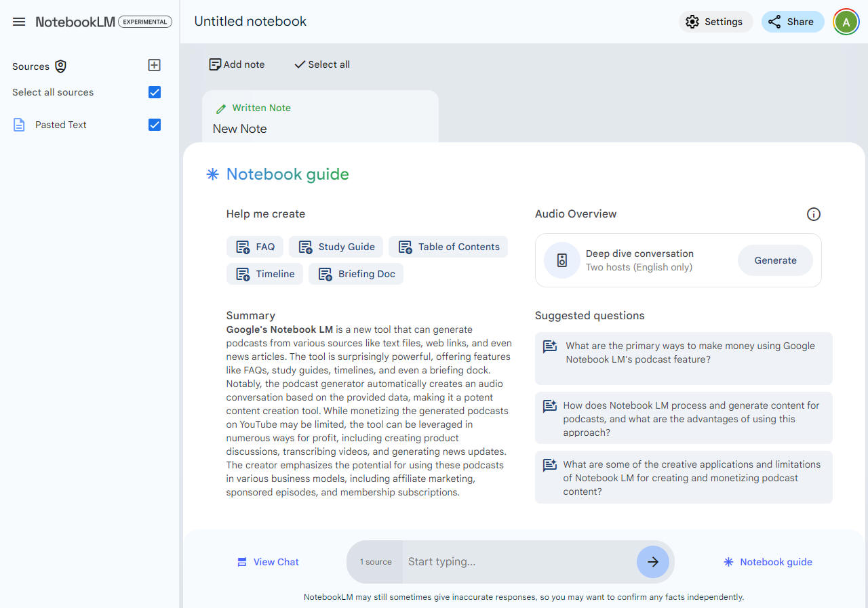Ask how Notebook LM processes and generates content
The height and width of the screenshot is (608, 868).
click(x=684, y=418)
